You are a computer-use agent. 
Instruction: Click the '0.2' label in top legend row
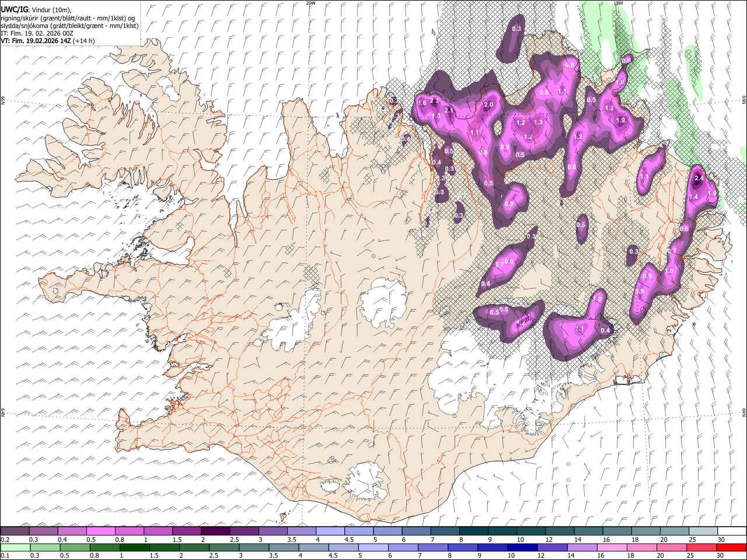click(x=5, y=539)
